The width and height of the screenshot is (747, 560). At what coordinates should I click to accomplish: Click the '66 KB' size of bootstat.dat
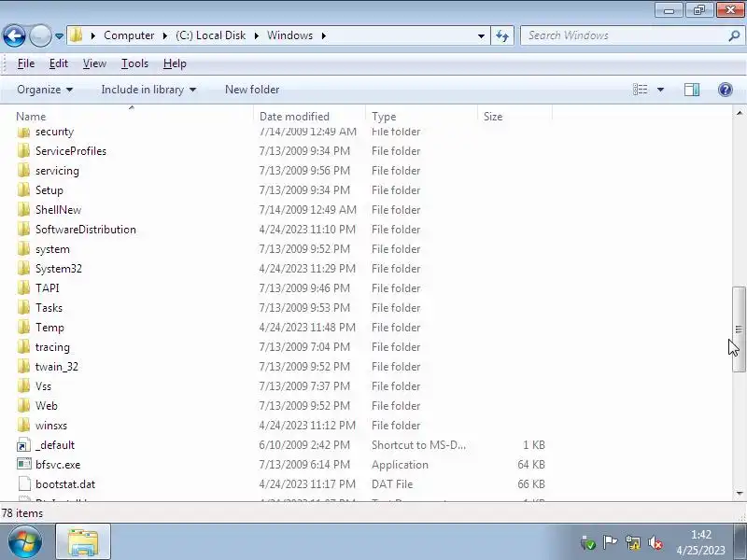tap(531, 483)
